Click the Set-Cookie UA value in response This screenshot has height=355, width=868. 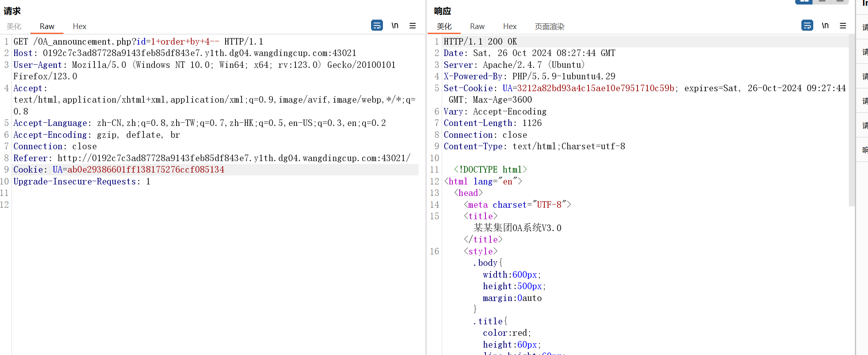(x=596, y=88)
